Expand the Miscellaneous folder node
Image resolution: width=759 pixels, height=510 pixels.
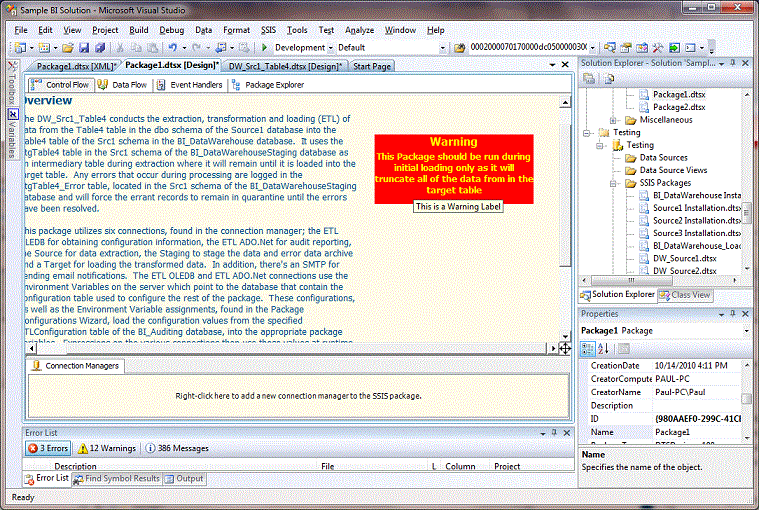tap(612, 120)
